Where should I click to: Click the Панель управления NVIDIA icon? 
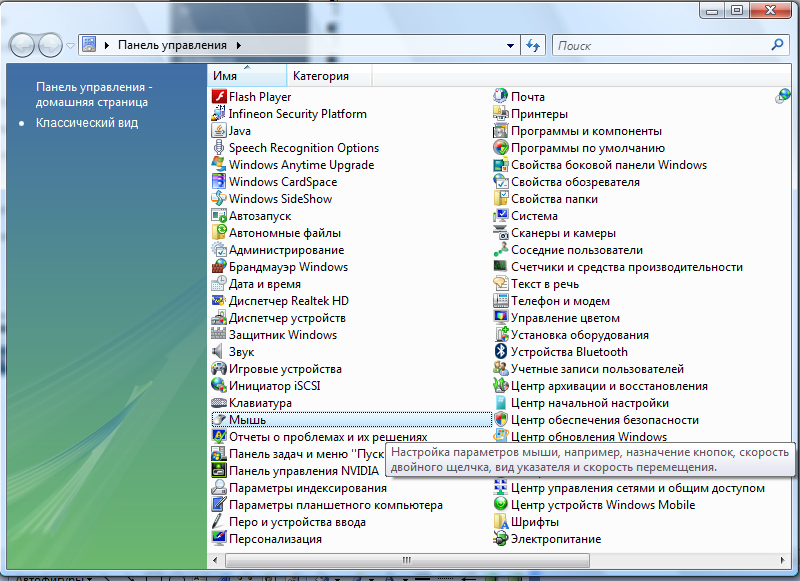coord(219,471)
